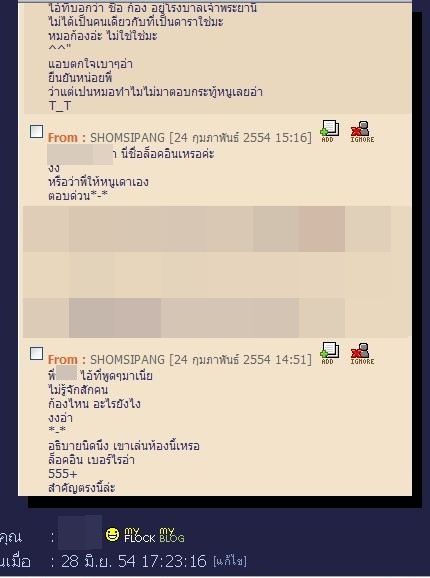Click the blurred message block between the posts
The height and width of the screenshot is (578, 430).
[217, 272]
